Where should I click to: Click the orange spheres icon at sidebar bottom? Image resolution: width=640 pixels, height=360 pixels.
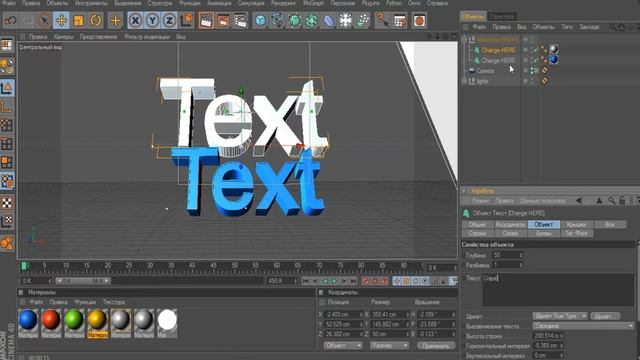[x=7, y=243]
